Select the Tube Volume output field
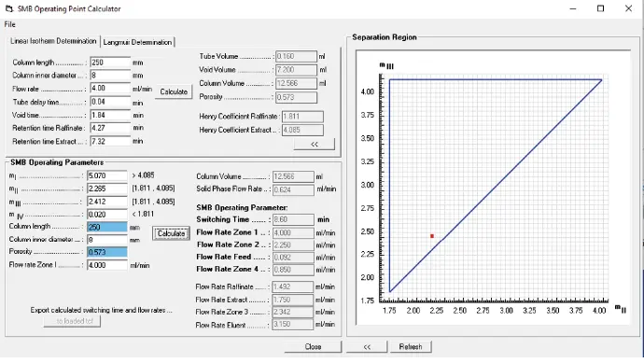Viewport: 644px width, 363px height. tap(296, 56)
